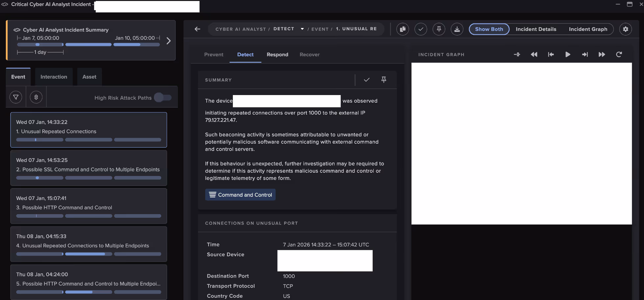This screenshot has width=644, height=300.
Task: Select event 4. Unusual Repeated Connections to Multiple Endpoints
Action: (88, 244)
